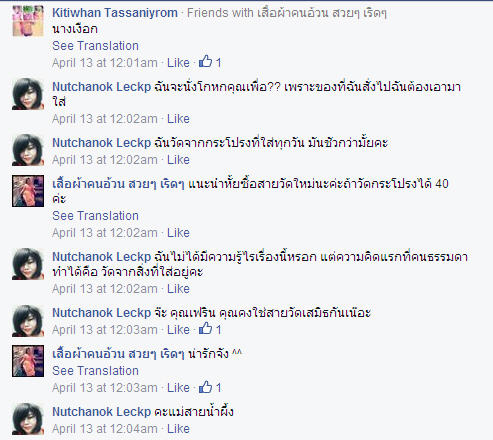Show translation for the 'น่ารักจัง' comment
Viewport: 493px width, 440px height.
(x=95, y=371)
